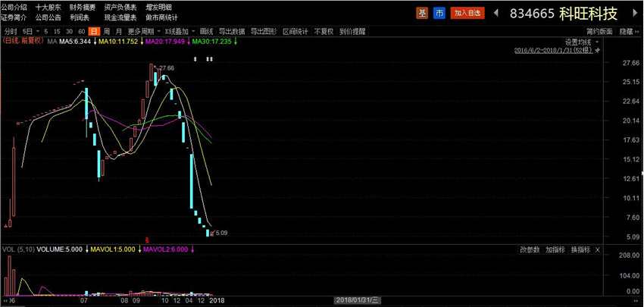The width and height of the screenshot is (644, 307).
Task: Open 增发明细 additional issuance details
Action: (x=158, y=7)
